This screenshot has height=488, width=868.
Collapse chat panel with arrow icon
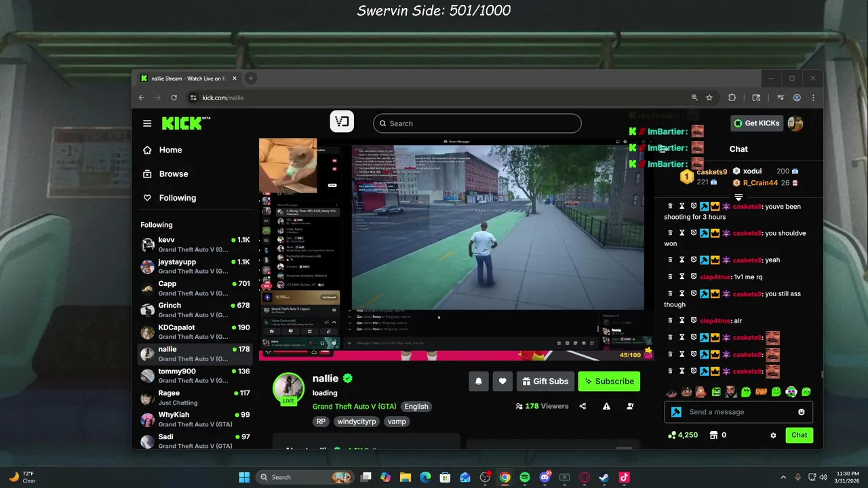(665, 149)
